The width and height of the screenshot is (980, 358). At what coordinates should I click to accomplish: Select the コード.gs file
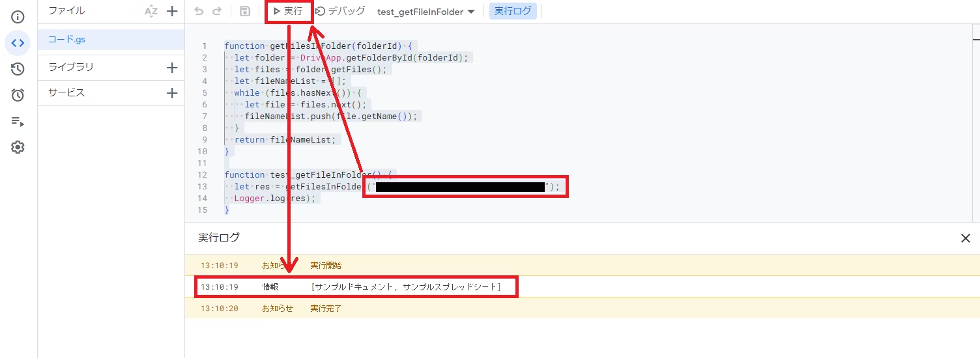pyautogui.click(x=111, y=39)
